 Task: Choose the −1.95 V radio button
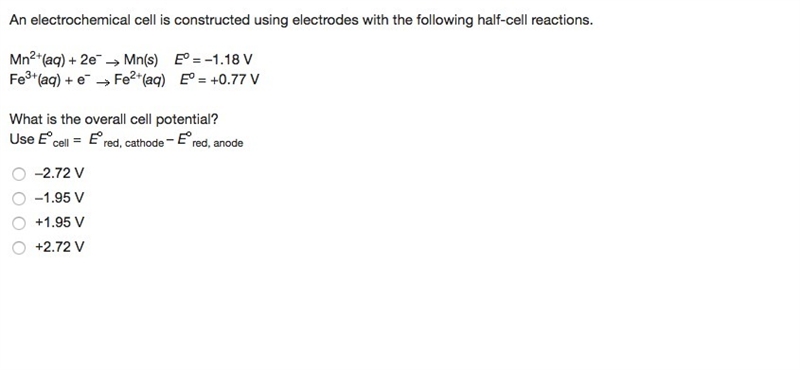click(19, 199)
